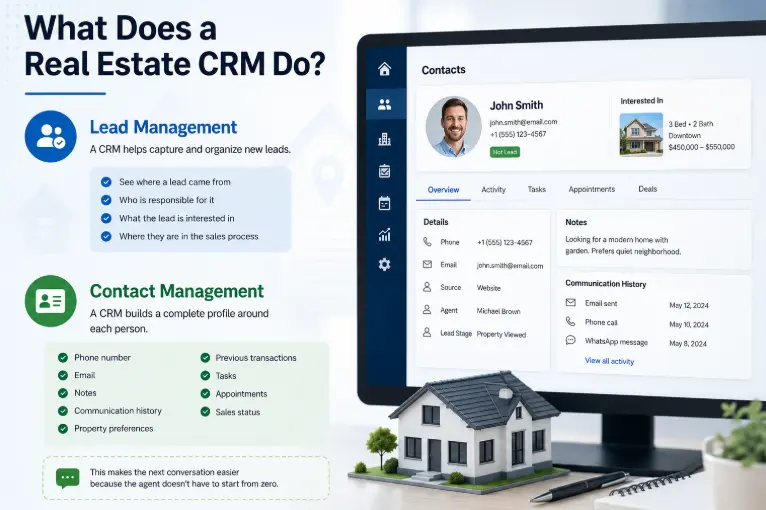
Task: Click John Smith's email under his name
Action: coord(523,122)
